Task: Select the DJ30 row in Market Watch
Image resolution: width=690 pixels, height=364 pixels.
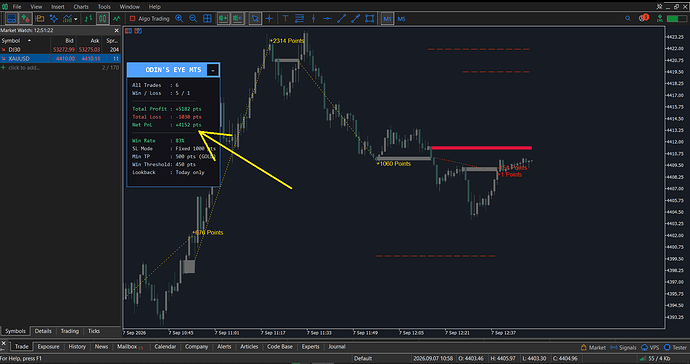Action: (60, 50)
